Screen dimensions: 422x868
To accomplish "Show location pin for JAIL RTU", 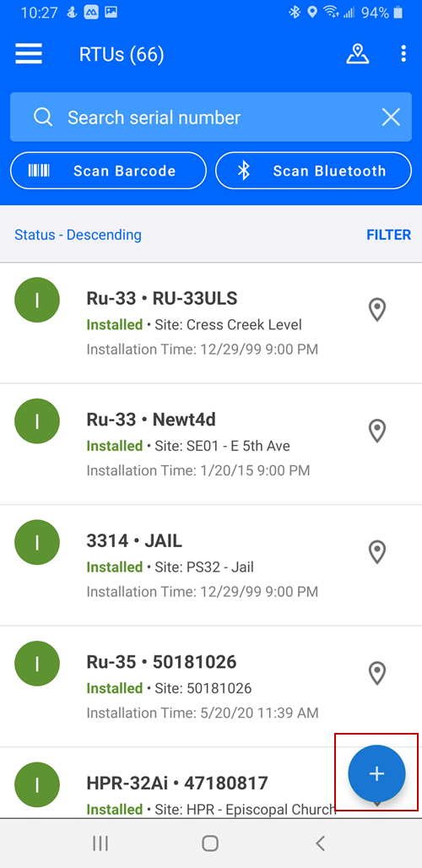I will click(x=377, y=552).
